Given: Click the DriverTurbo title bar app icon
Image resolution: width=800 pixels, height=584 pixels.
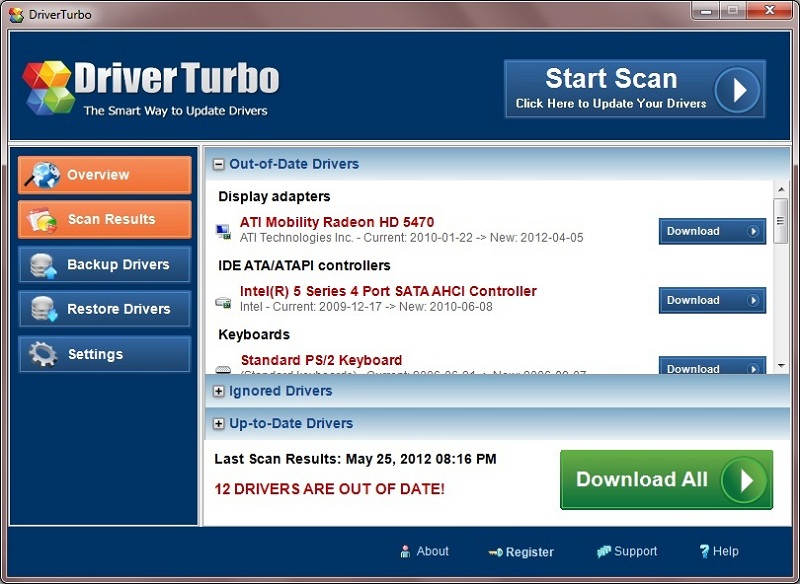Looking at the screenshot, I should pos(16,15).
